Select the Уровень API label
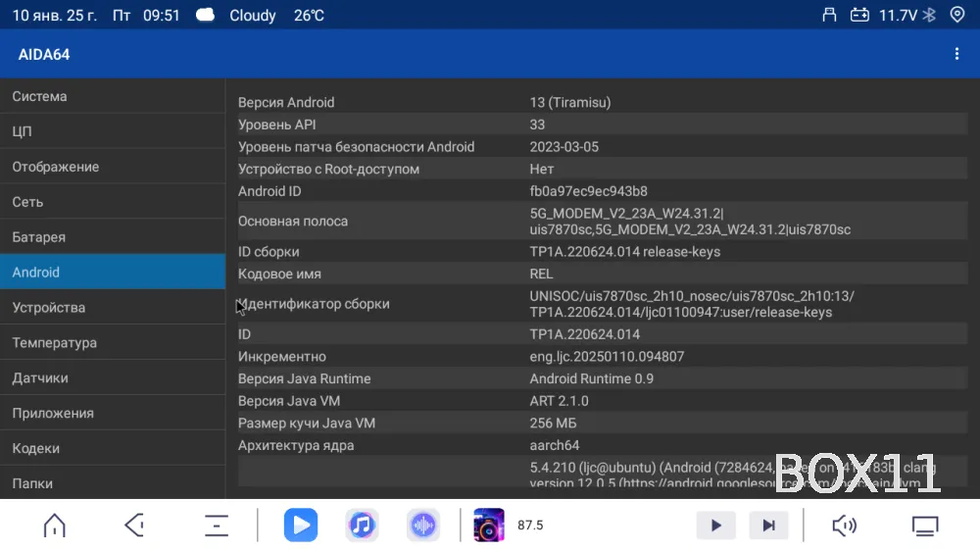The width and height of the screenshot is (980, 551). [277, 125]
